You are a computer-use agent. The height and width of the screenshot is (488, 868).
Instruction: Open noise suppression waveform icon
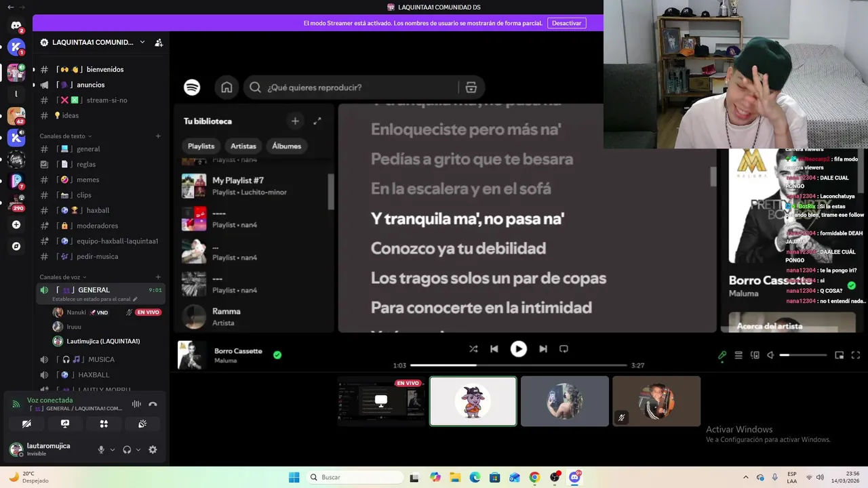pos(136,404)
